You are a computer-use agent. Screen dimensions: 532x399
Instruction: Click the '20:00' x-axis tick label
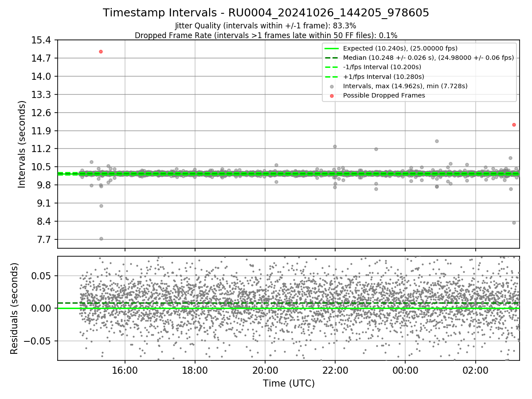[x=265, y=370]
